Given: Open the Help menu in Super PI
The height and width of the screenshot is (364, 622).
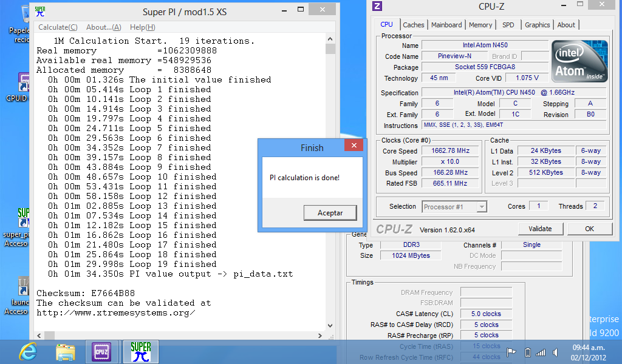Looking at the screenshot, I should pyautogui.click(x=142, y=27).
